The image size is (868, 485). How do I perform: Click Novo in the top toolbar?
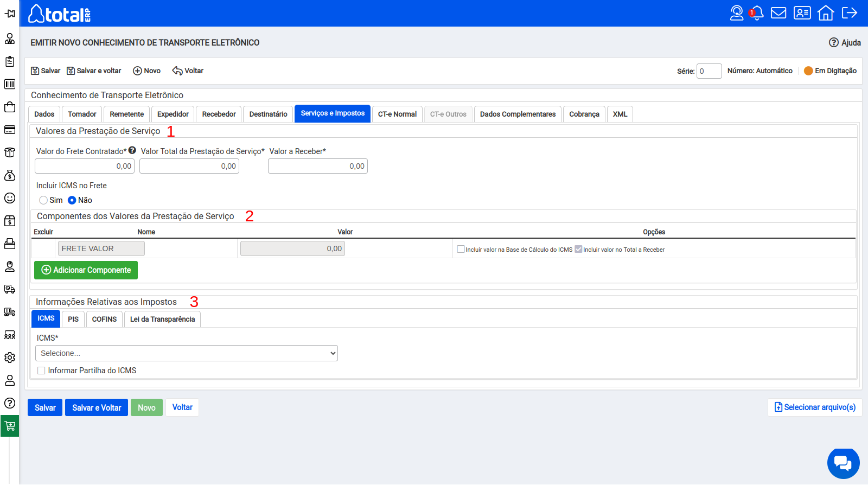[x=147, y=71]
